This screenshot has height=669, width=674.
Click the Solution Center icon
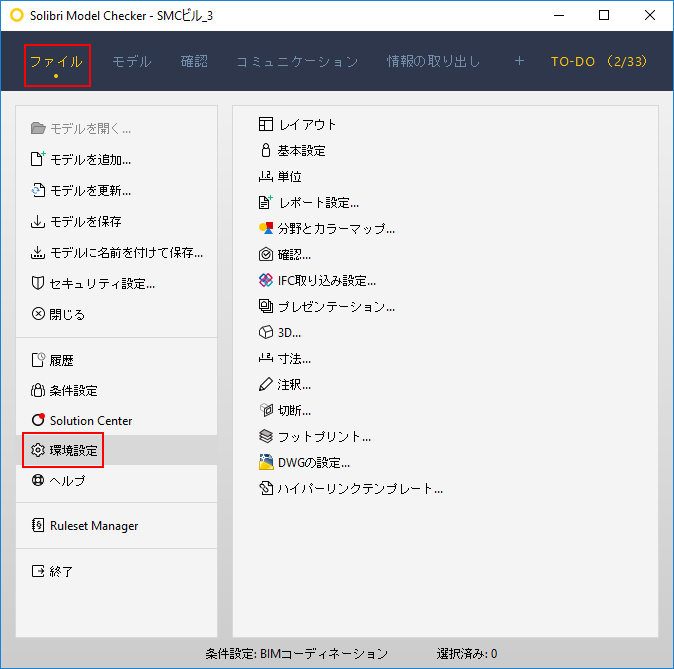coord(38,420)
